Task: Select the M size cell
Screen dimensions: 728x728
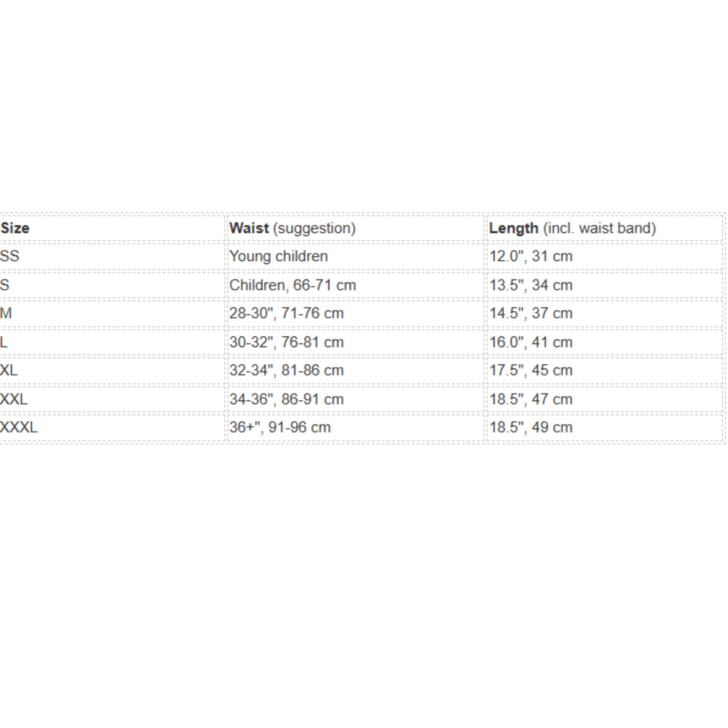Action: [x=6, y=313]
